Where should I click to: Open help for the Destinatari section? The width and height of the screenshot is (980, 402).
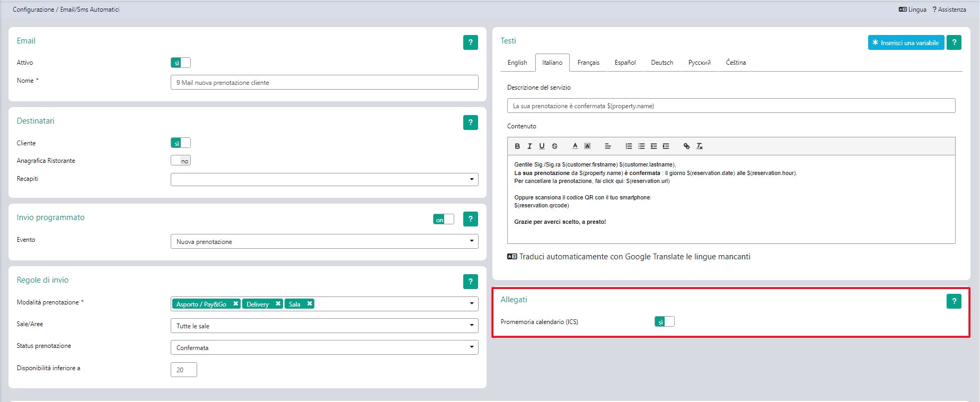click(x=471, y=123)
